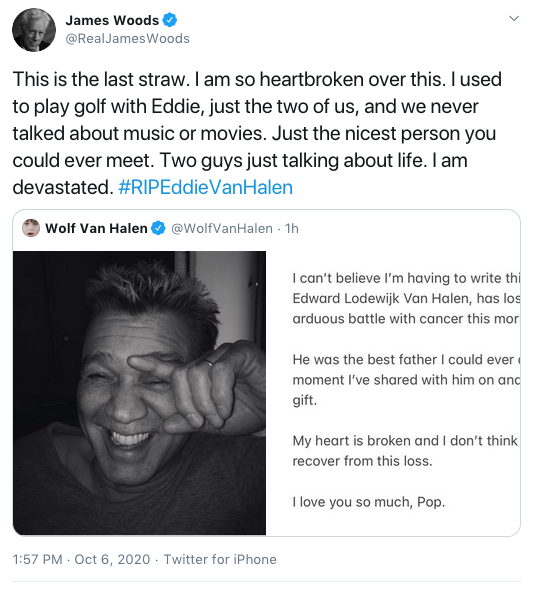534x598 pixels.
Task: Click James Woods verified badge
Action: pos(170,20)
